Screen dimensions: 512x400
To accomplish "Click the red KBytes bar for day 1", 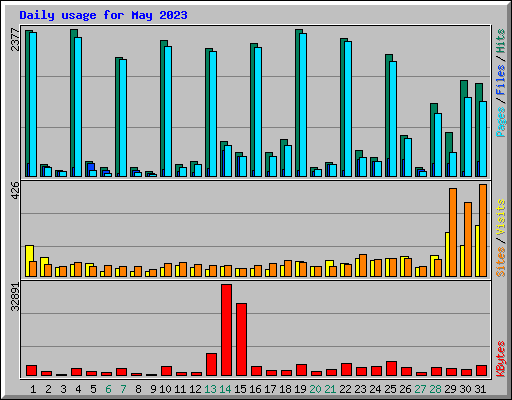I will pos(31,370).
